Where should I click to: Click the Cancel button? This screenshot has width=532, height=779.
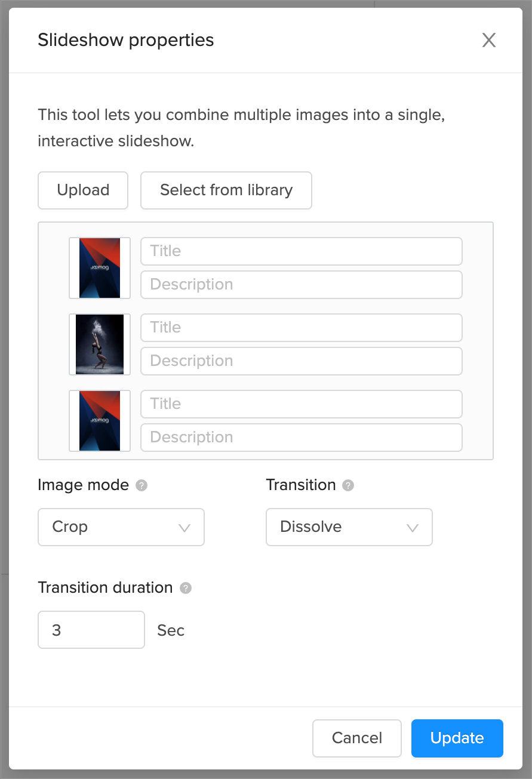(357, 738)
